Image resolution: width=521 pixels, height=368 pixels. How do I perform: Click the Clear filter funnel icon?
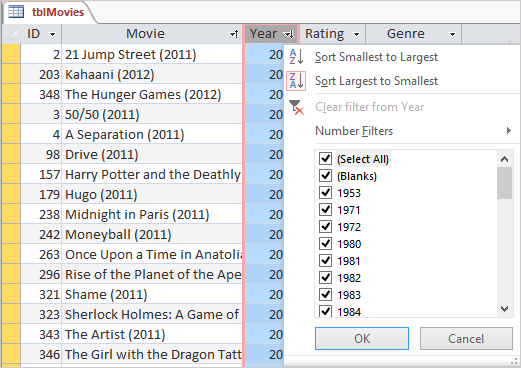click(x=296, y=107)
